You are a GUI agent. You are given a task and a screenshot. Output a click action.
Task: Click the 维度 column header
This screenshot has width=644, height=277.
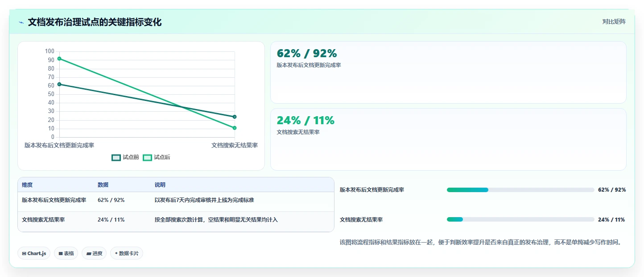coord(27,185)
